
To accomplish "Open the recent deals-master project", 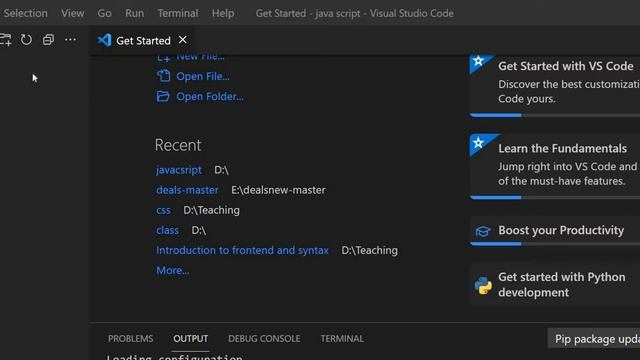I will click(187, 190).
